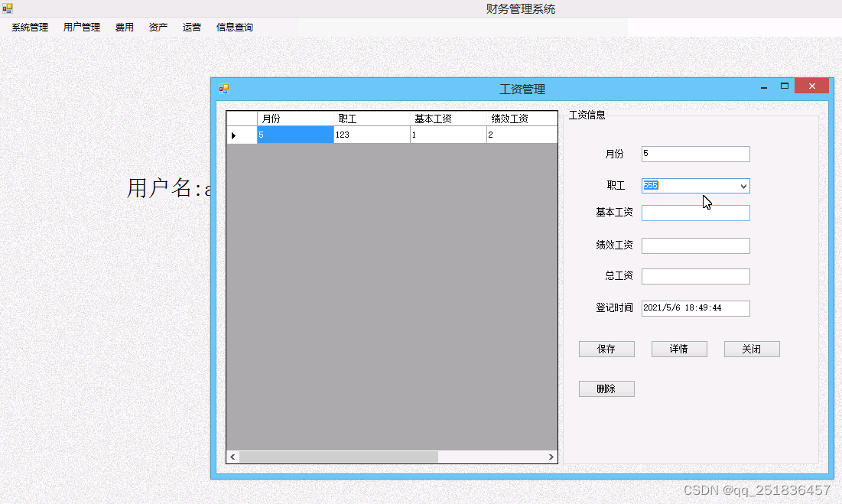Click inside the 基本工资 input field

tap(695, 213)
